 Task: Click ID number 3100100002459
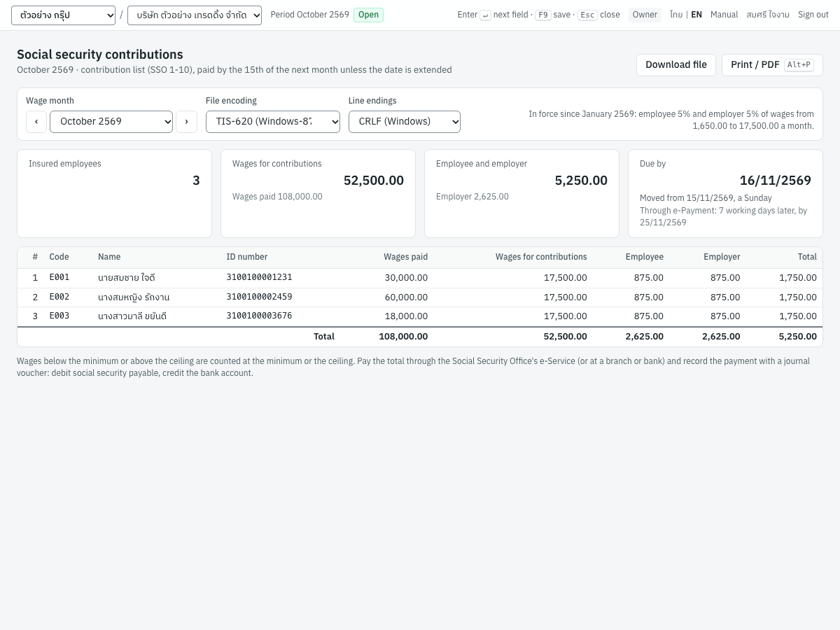pos(259,297)
